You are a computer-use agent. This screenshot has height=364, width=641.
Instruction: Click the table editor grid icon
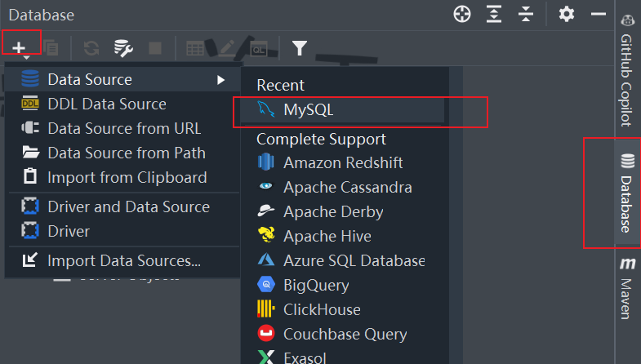coord(195,48)
